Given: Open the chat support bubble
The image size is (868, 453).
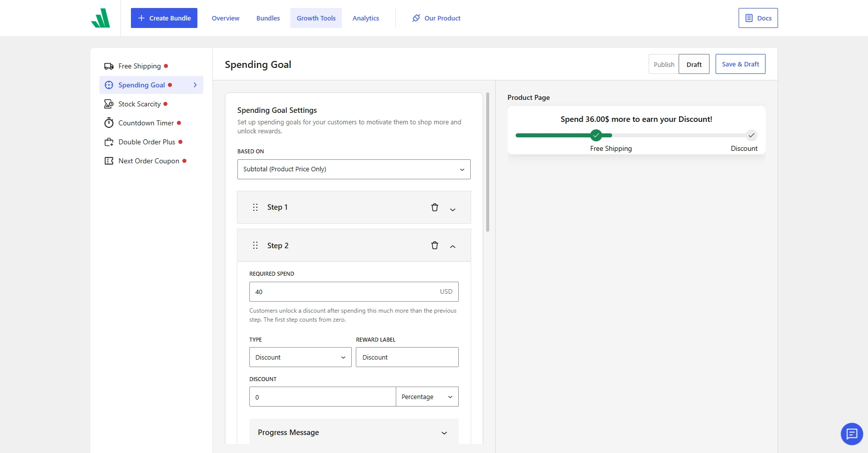Looking at the screenshot, I should [852, 434].
